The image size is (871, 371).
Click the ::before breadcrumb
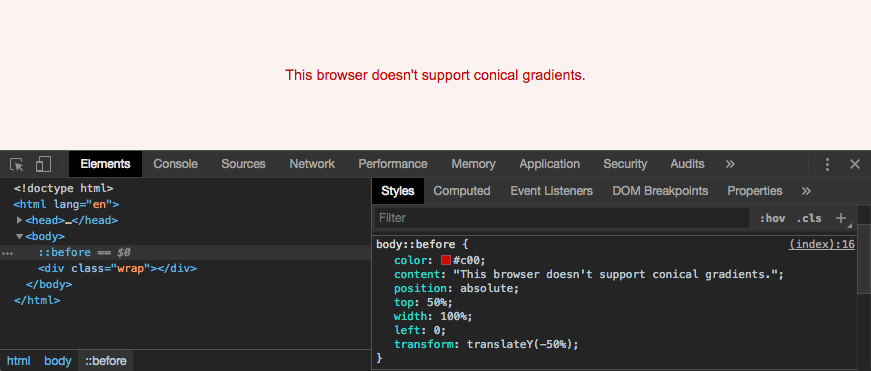pyautogui.click(x=106, y=361)
